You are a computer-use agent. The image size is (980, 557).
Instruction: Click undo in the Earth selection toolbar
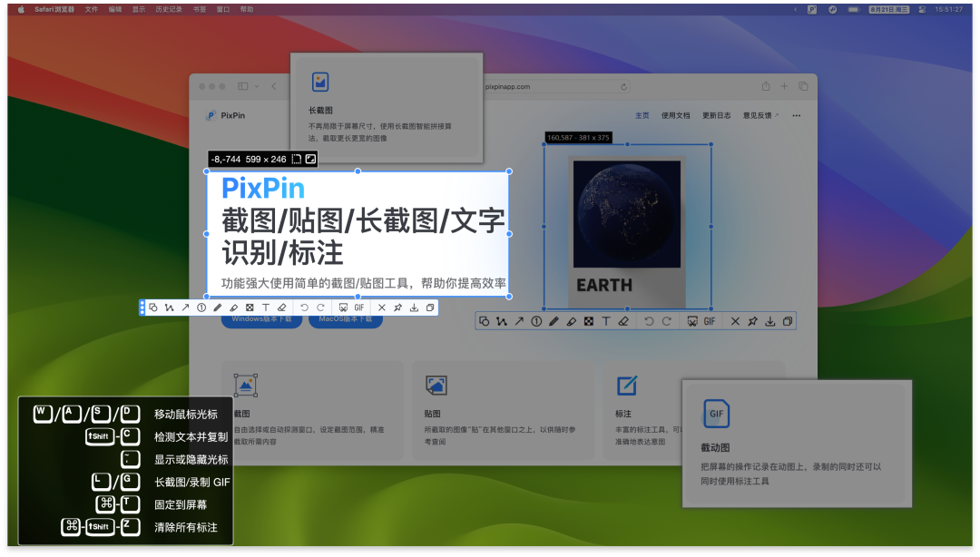649,321
